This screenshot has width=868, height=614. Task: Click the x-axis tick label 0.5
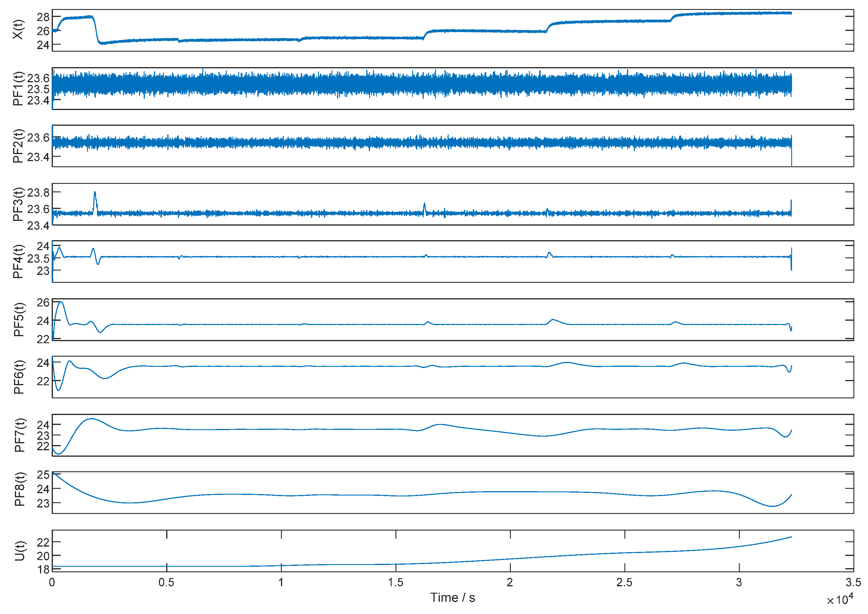pos(166,582)
